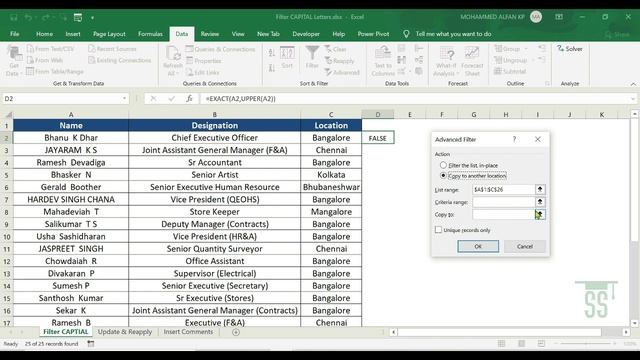
Task: Expand the formula bar
Action: point(633,98)
